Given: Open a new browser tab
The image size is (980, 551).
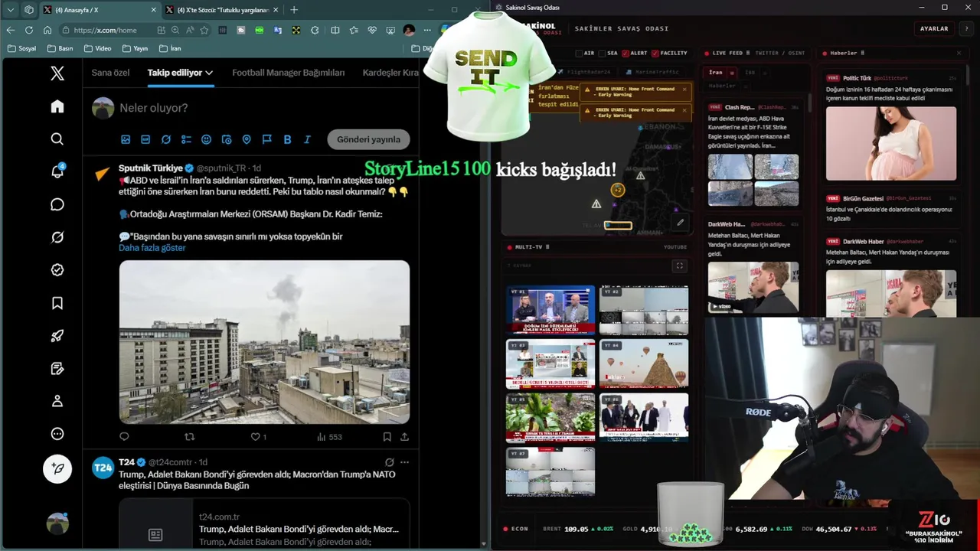Looking at the screenshot, I should click(x=294, y=10).
